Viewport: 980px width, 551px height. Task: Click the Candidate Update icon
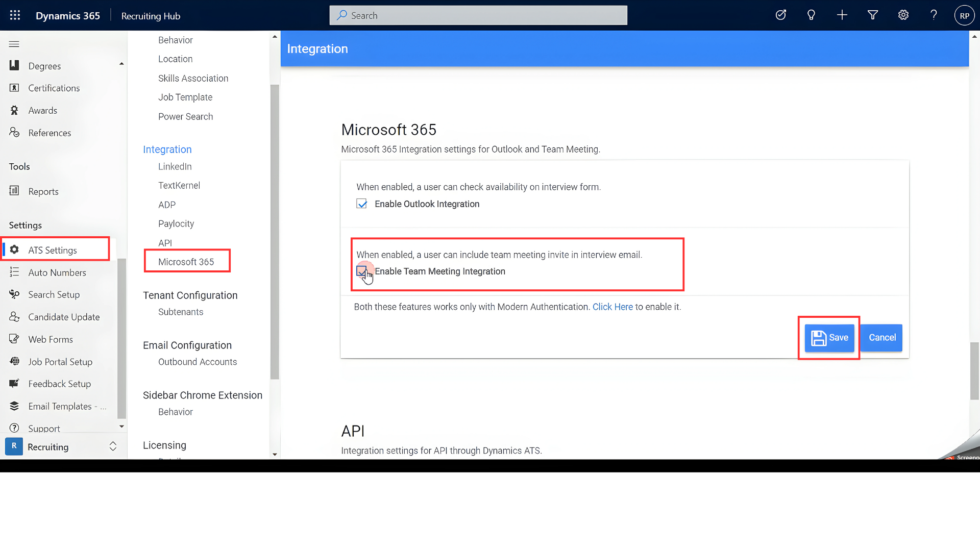pos(14,317)
